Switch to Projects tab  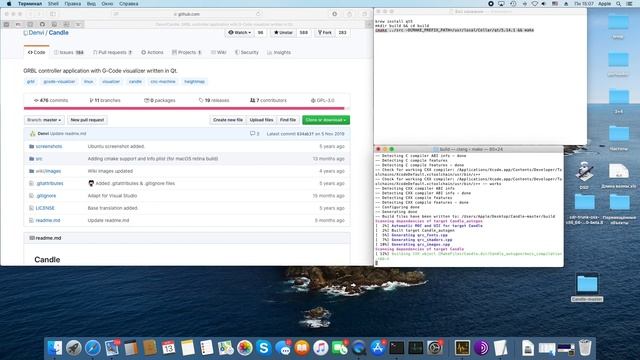point(187,53)
